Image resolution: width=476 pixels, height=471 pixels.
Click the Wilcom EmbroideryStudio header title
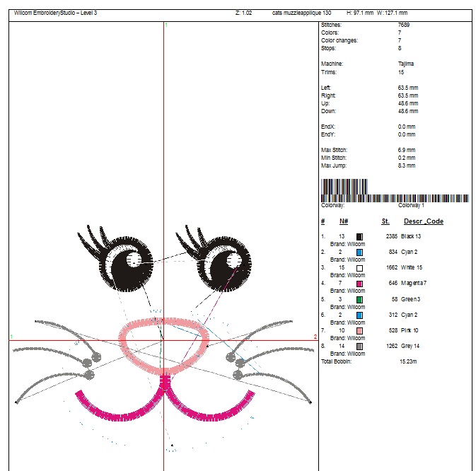click(56, 13)
